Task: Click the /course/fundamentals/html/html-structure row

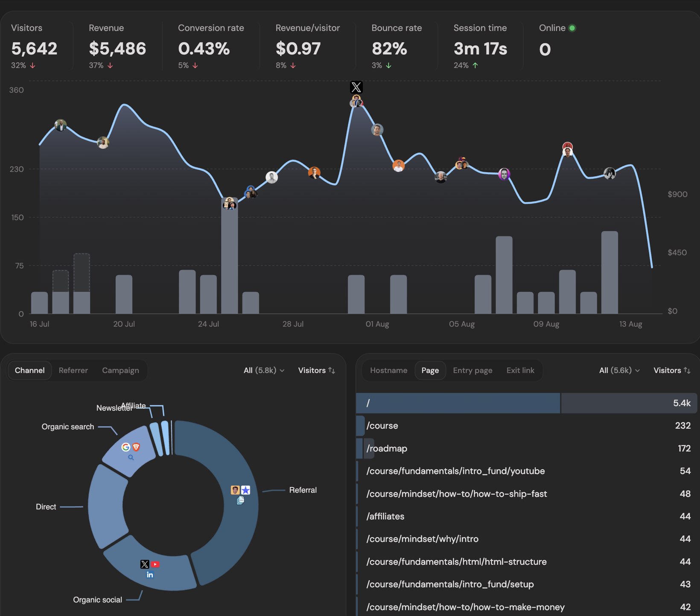Action: pyautogui.click(x=526, y=561)
